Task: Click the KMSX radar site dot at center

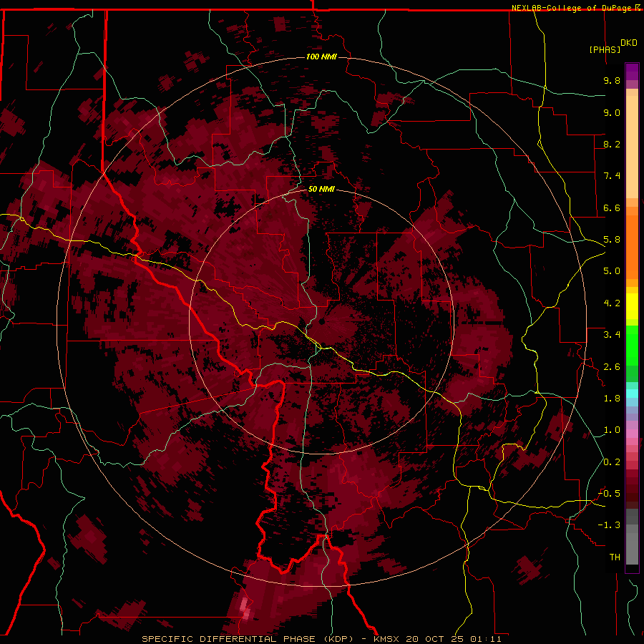Action: click(x=322, y=321)
